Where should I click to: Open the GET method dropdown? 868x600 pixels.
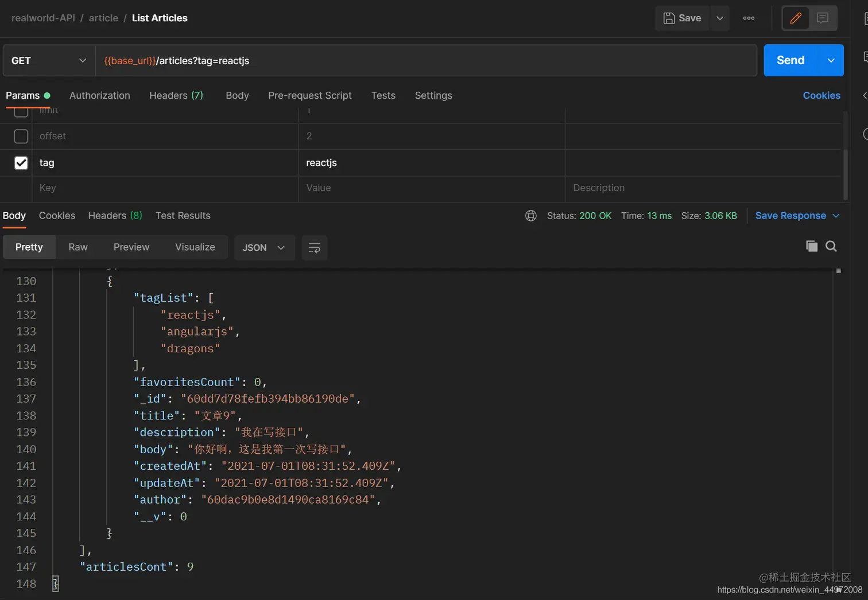49,60
